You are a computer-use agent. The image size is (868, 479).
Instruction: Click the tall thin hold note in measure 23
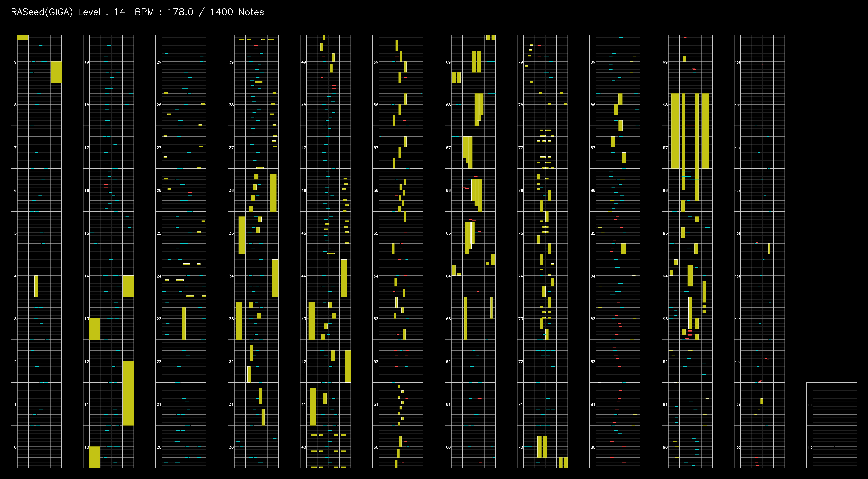184,323
